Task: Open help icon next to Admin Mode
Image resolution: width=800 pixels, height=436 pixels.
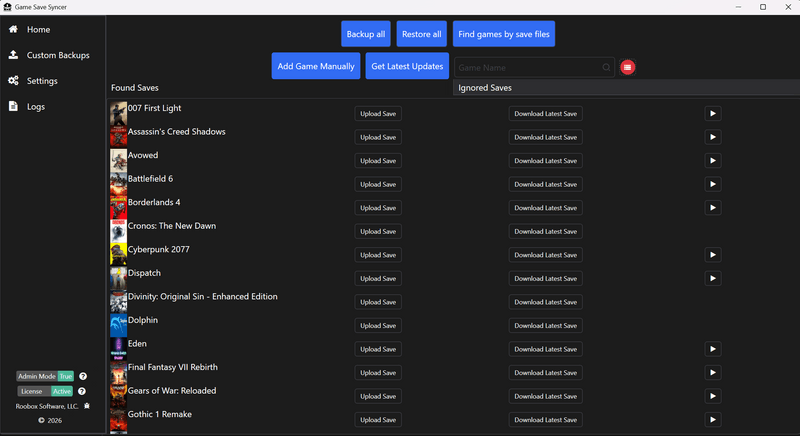Action: [x=83, y=376]
